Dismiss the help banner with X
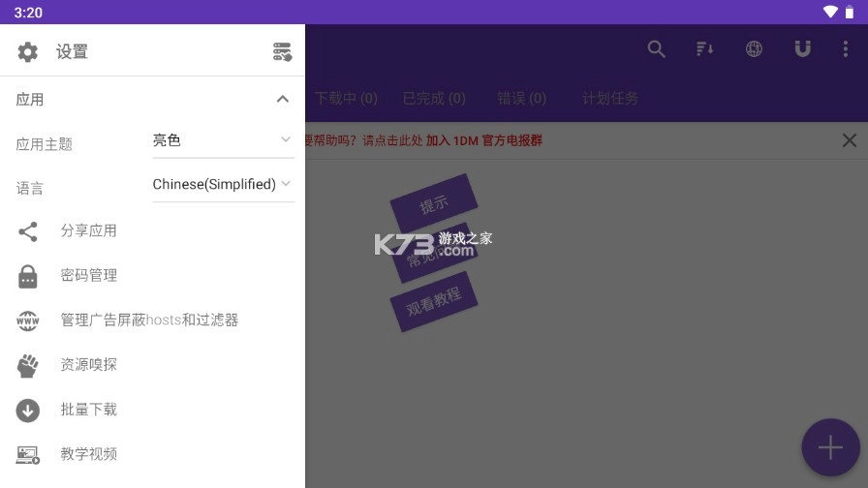 (x=849, y=140)
